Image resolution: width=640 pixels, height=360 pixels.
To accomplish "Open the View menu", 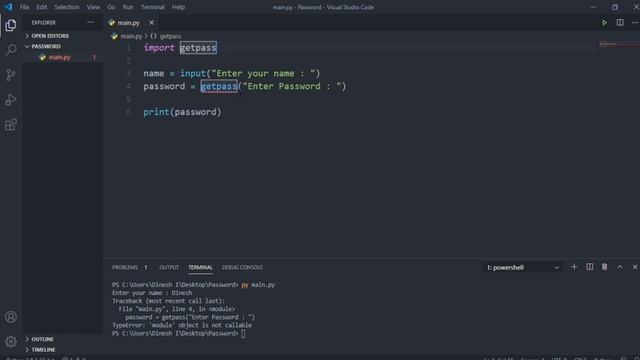I will [93, 7].
